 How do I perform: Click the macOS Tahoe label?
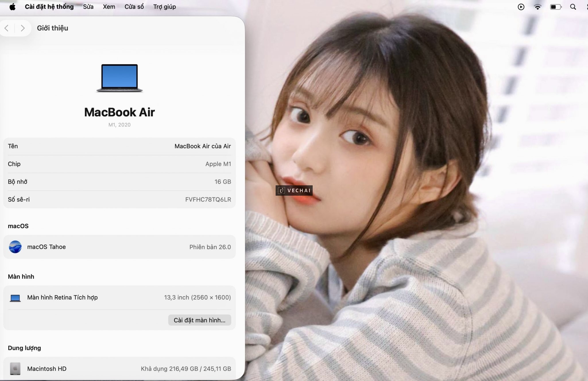click(x=47, y=247)
